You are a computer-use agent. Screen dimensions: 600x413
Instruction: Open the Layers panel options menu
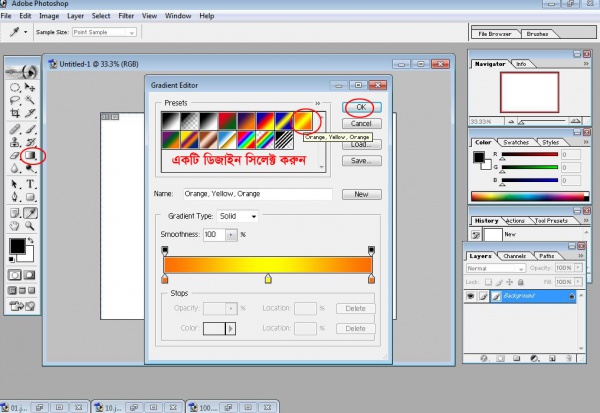point(581,256)
